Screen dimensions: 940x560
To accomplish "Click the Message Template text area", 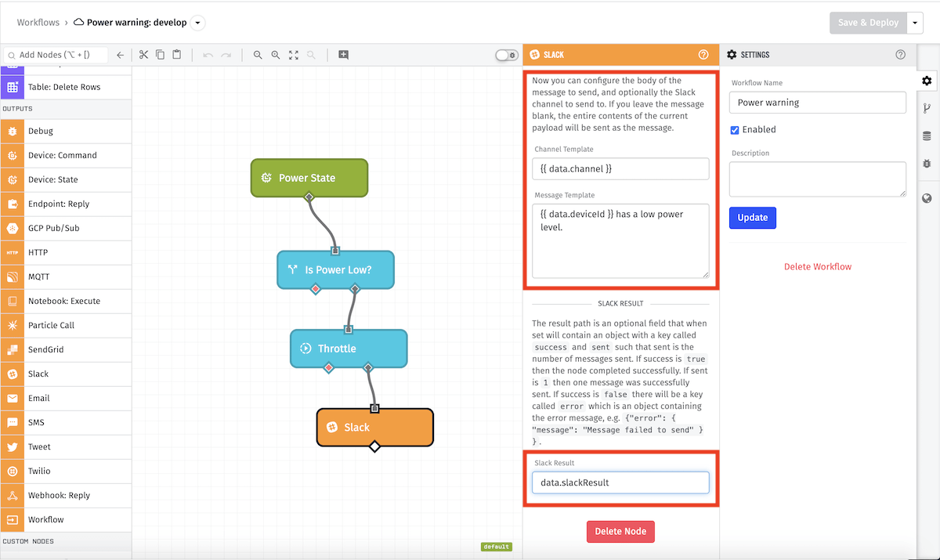I will click(x=620, y=241).
